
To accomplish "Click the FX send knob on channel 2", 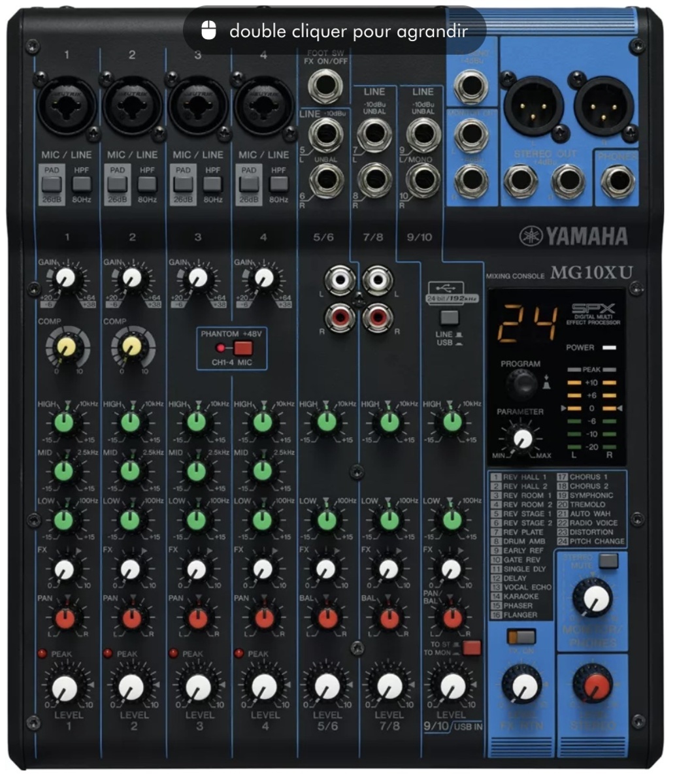I will (131, 569).
